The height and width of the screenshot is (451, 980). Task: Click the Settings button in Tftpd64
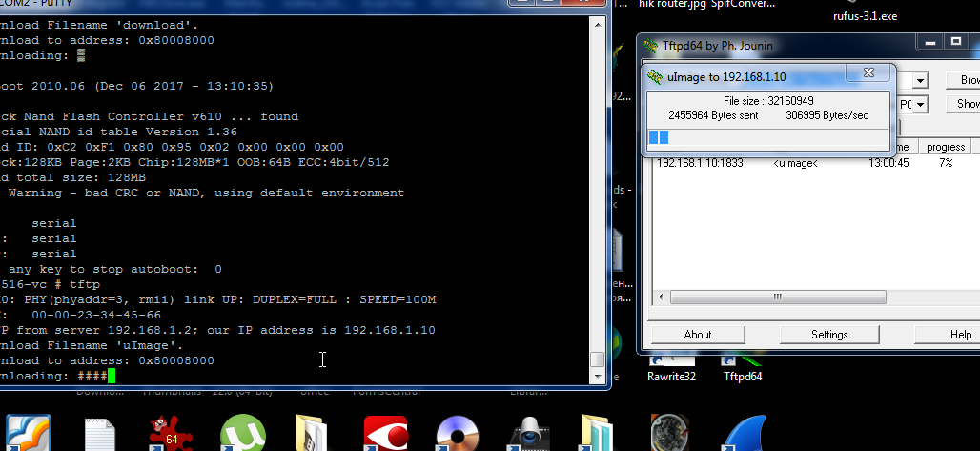(x=829, y=335)
